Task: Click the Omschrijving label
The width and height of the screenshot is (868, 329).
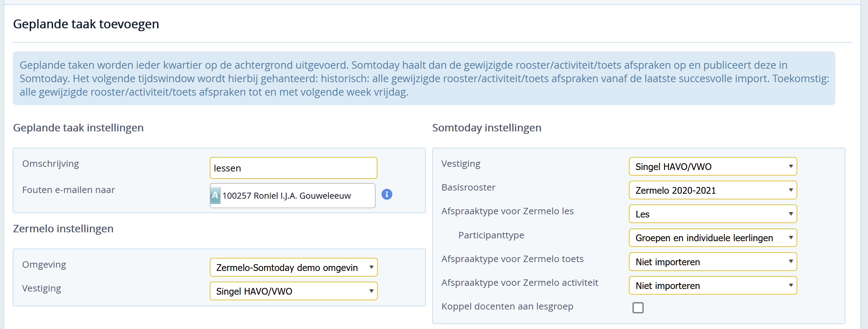Action: (51, 164)
